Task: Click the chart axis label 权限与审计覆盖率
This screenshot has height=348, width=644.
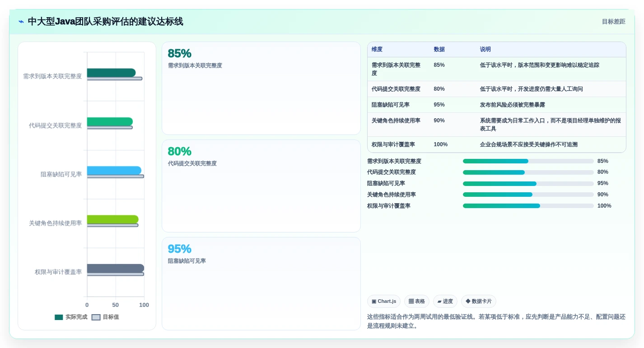Action: point(58,272)
